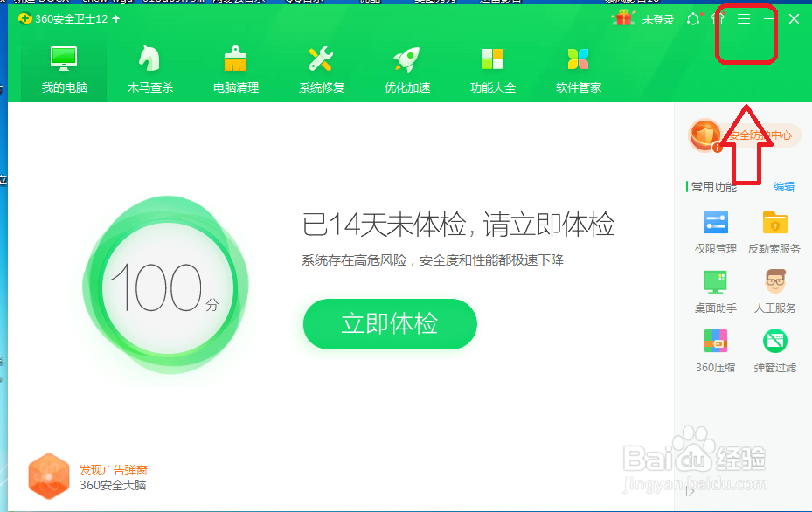Go to 系统修复 tab
The height and width of the screenshot is (512, 812).
[322, 70]
